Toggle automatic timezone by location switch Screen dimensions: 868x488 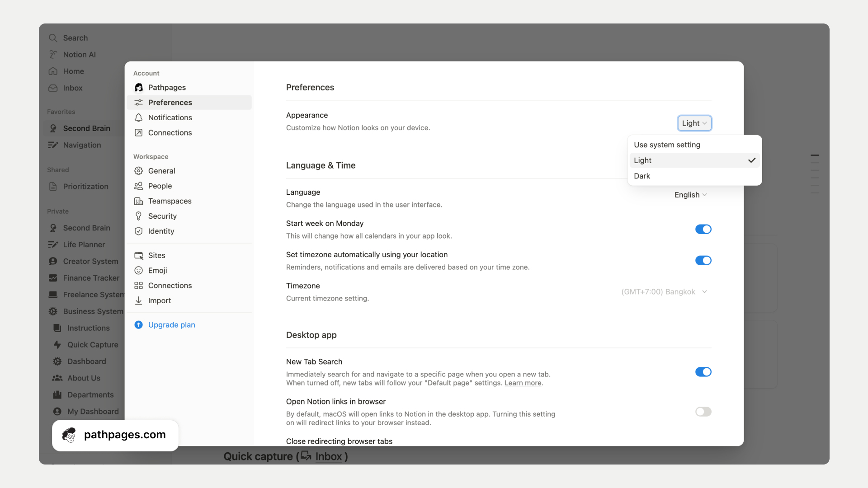(x=703, y=261)
